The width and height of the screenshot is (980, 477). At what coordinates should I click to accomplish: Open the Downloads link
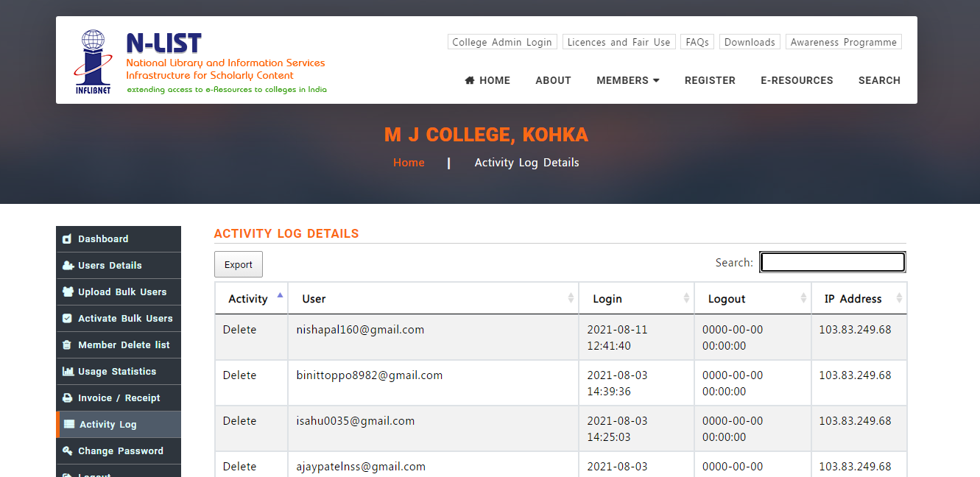click(750, 42)
